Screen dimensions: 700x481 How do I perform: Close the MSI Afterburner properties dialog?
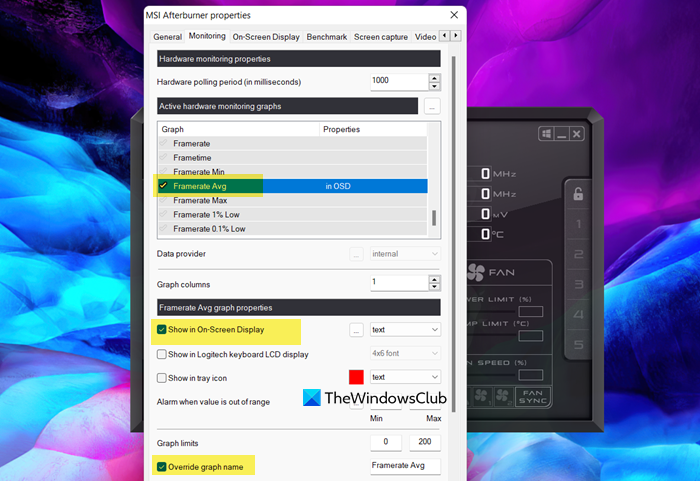pyautogui.click(x=454, y=15)
